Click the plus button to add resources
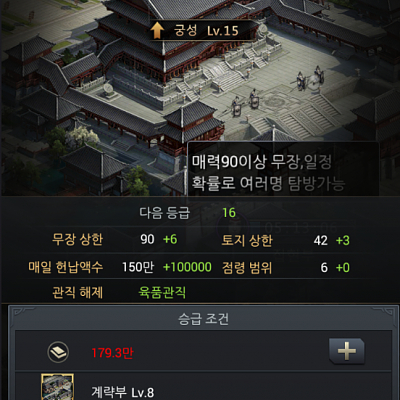Viewport: 400px width, 400px height. click(347, 351)
